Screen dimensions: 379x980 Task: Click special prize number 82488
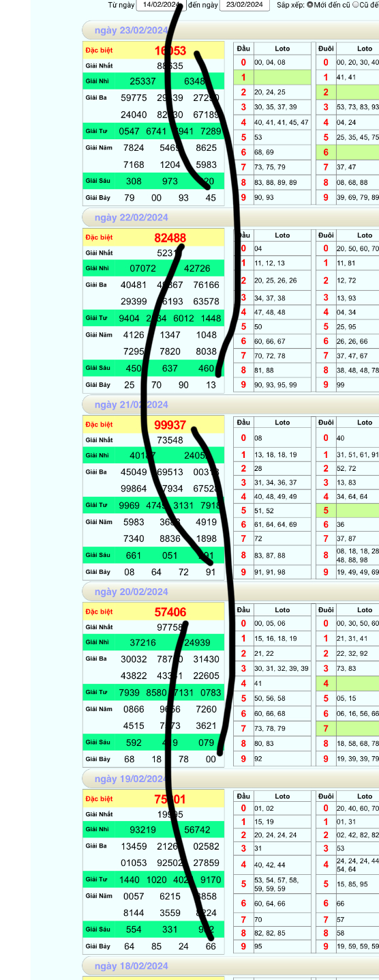(x=170, y=238)
